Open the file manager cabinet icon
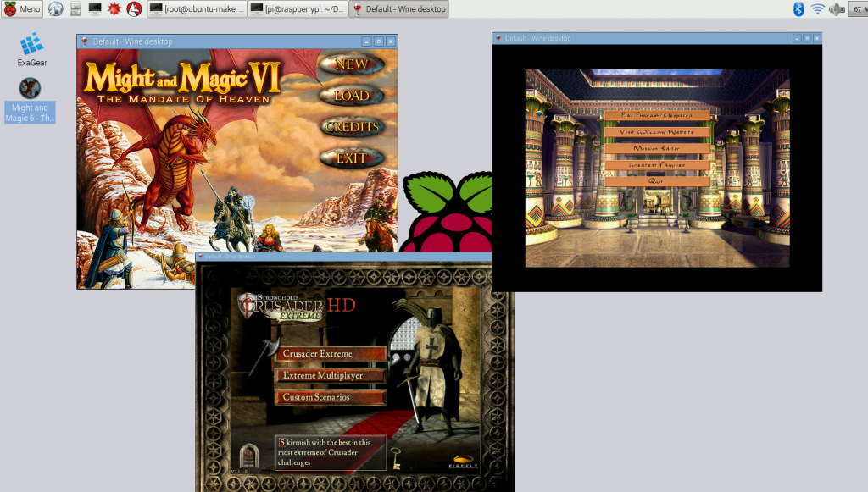 [75, 8]
